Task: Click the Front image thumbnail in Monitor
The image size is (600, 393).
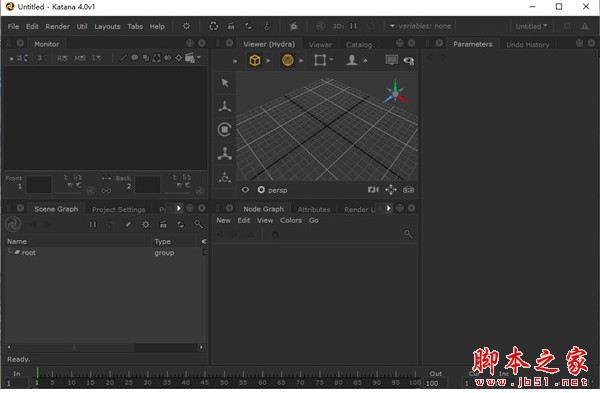Action: [x=39, y=185]
